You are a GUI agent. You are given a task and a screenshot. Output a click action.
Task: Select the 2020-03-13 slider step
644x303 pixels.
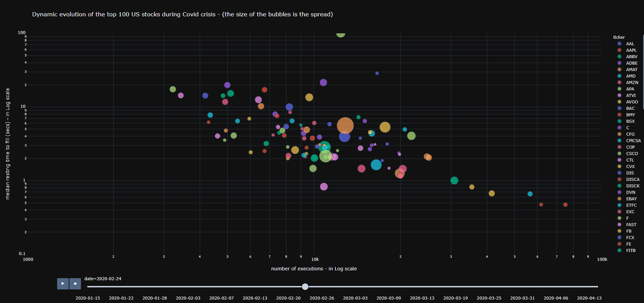click(422, 297)
